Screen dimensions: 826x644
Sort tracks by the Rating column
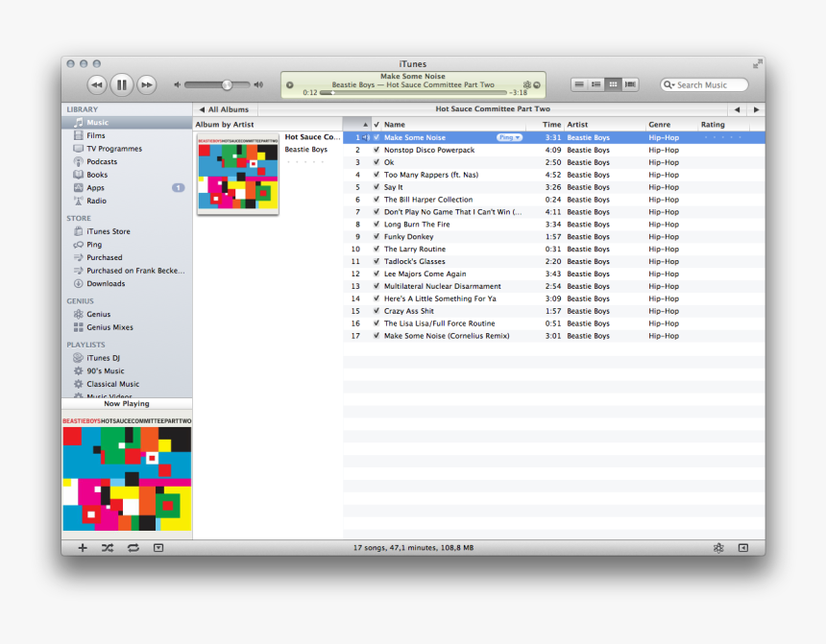click(724, 124)
